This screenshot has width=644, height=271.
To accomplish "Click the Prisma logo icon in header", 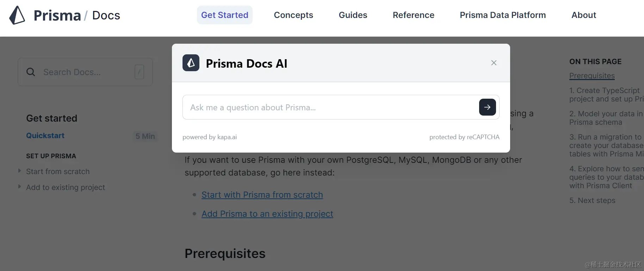I will click(x=17, y=15).
